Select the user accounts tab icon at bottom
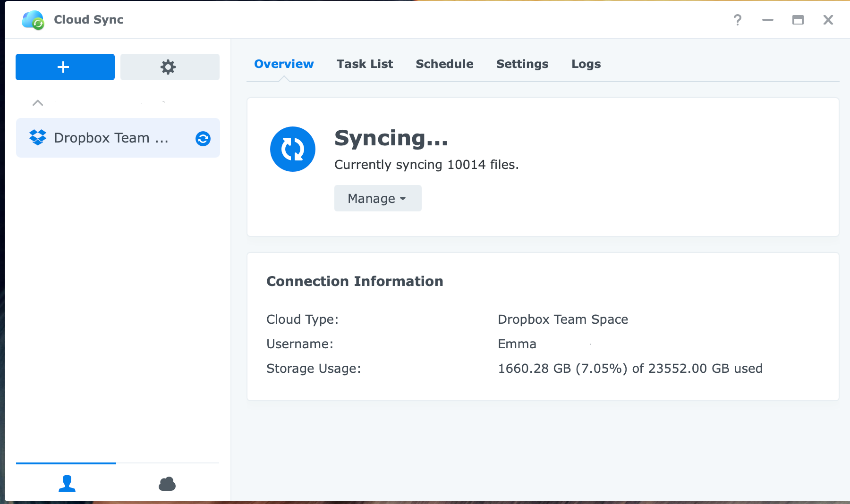 (x=67, y=483)
